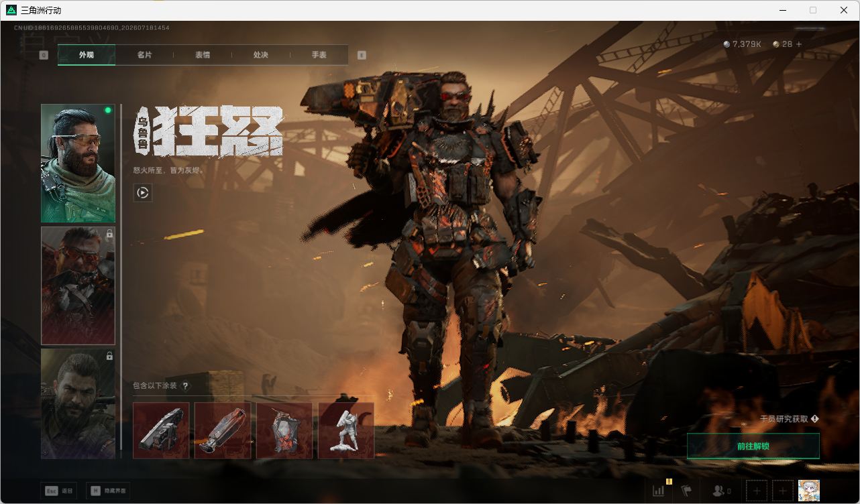Open the 名片 tab
This screenshot has height=504, width=860.
point(144,55)
